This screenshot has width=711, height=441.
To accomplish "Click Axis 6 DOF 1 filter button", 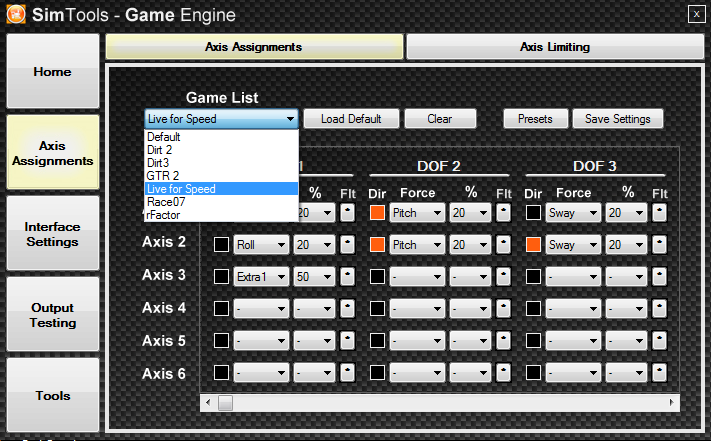I will [x=347, y=373].
